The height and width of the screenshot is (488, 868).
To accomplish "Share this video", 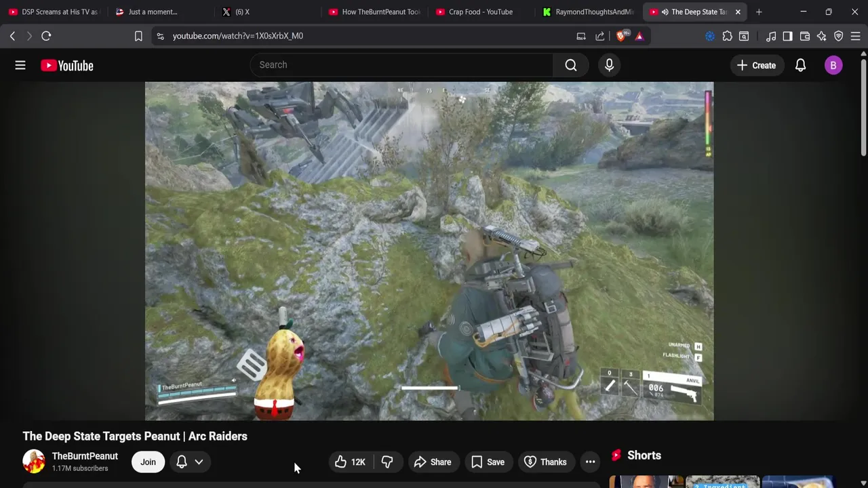I will (433, 462).
